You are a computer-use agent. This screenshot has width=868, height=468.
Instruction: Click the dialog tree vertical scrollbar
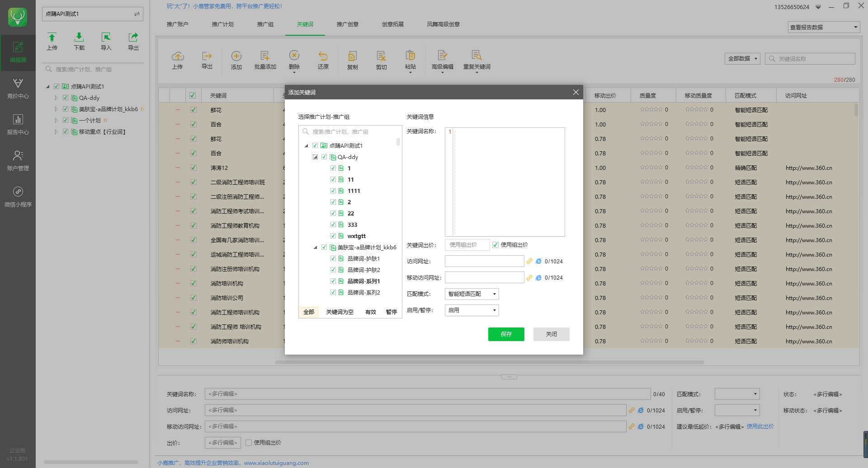[x=398, y=142]
